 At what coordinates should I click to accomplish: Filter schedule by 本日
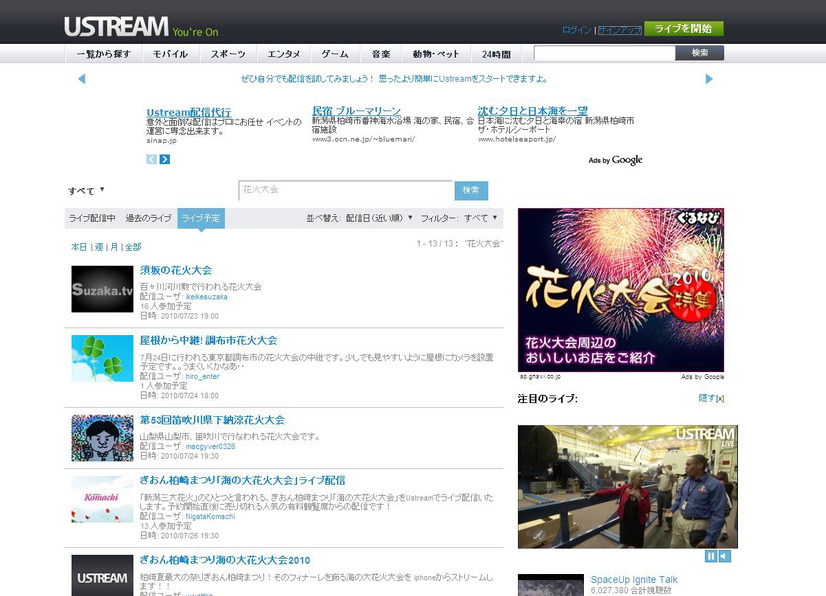(79, 247)
